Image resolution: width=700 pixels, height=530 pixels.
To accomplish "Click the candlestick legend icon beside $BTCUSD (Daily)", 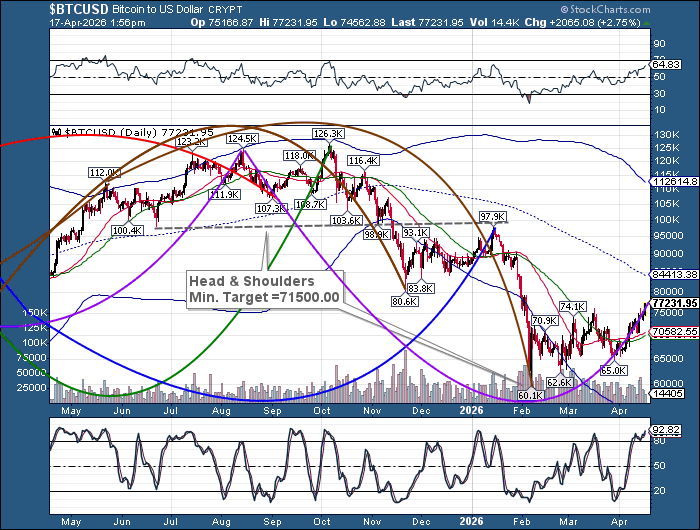I will click(56, 131).
